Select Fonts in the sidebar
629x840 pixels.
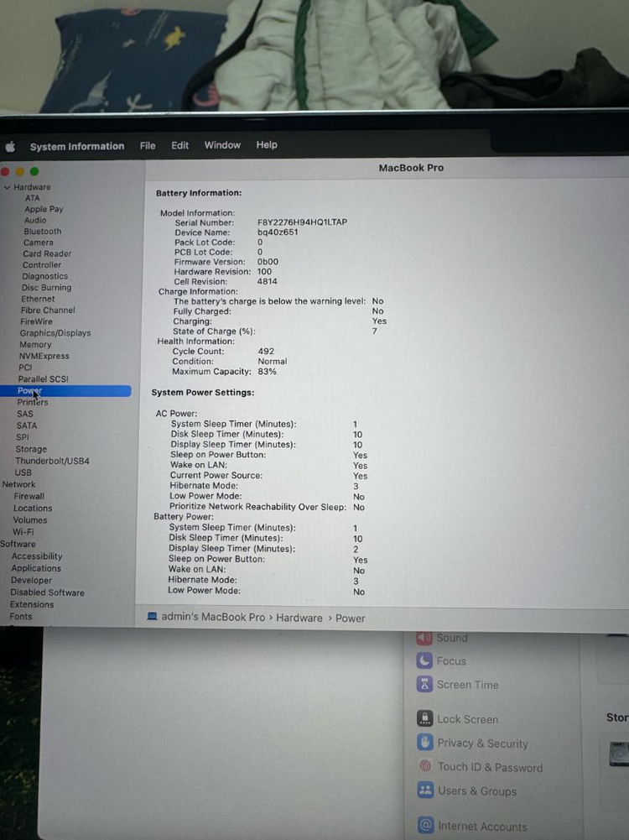click(x=21, y=617)
